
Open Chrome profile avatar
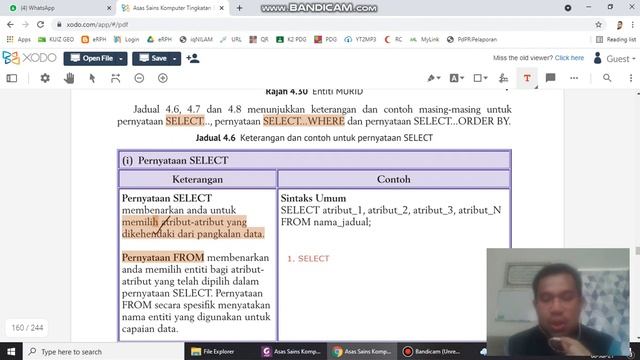click(619, 25)
